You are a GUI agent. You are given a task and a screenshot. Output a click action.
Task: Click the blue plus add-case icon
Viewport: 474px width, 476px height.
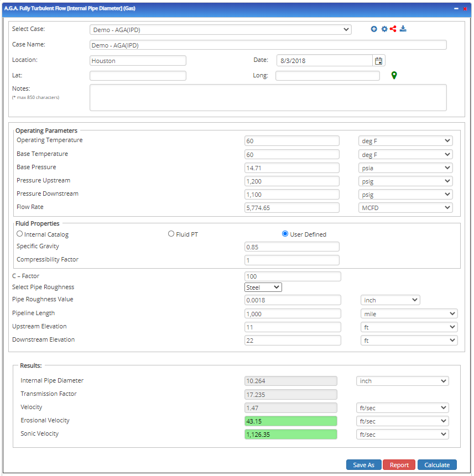tap(374, 29)
